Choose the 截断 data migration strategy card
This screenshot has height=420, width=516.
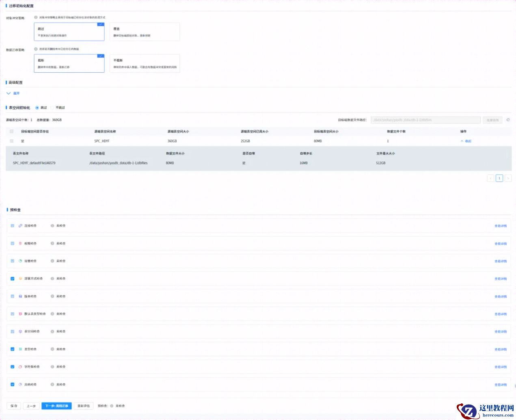69,63
